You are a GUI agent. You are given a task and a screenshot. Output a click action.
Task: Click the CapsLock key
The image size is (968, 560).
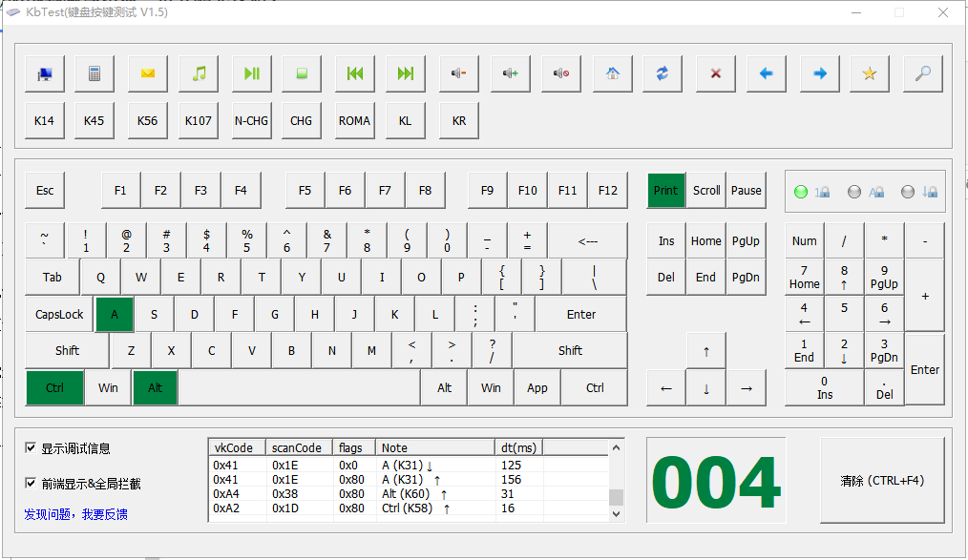point(59,315)
